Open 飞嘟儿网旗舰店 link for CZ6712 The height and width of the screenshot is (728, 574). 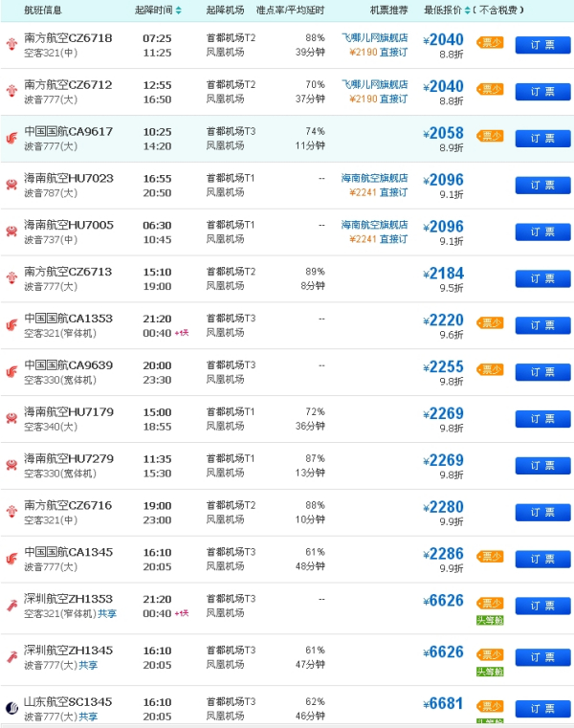(x=375, y=84)
